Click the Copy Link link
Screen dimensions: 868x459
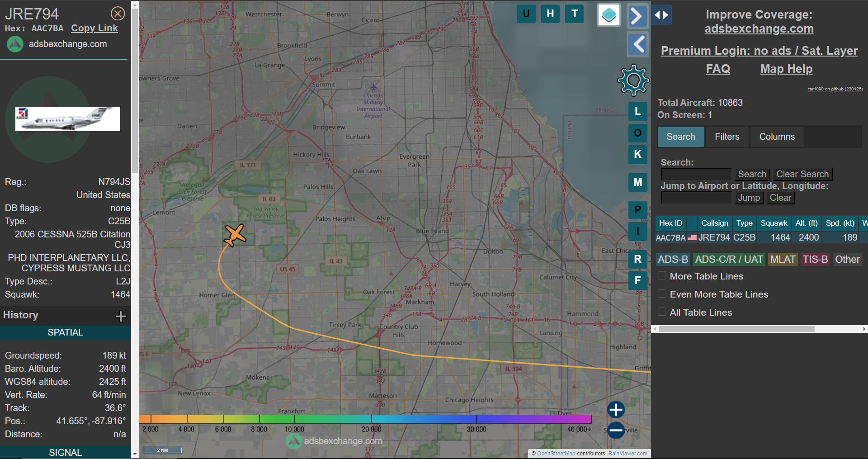pyautogui.click(x=94, y=28)
